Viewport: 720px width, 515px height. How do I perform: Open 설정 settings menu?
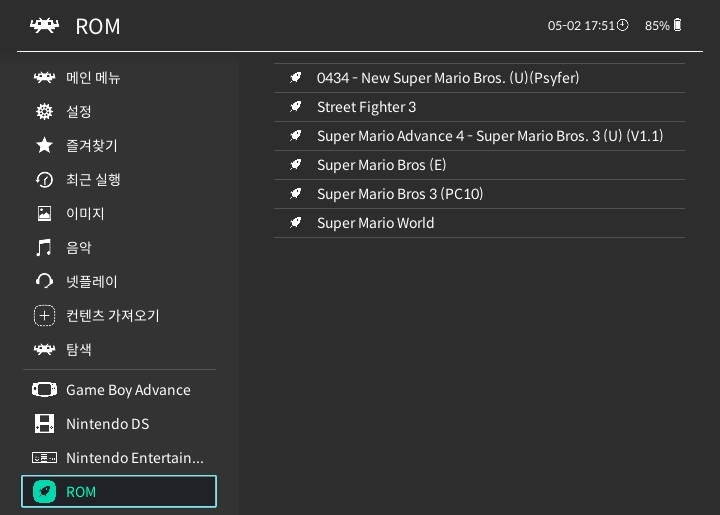pyautogui.click(x=119, y=112)
